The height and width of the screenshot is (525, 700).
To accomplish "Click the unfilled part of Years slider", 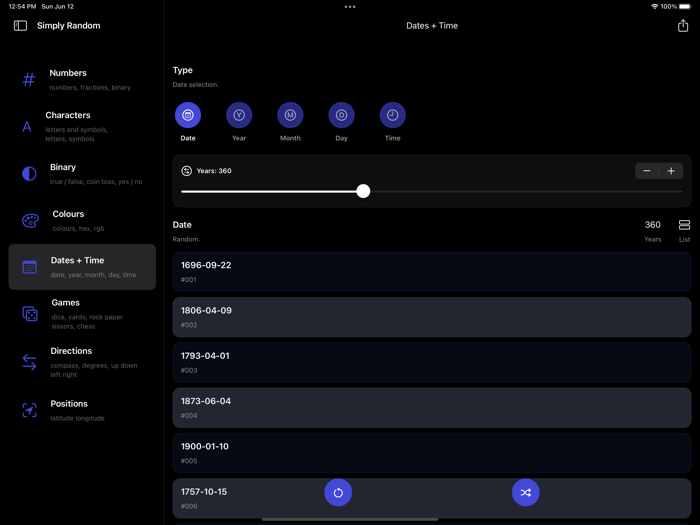I will click(x=526, y=192).
